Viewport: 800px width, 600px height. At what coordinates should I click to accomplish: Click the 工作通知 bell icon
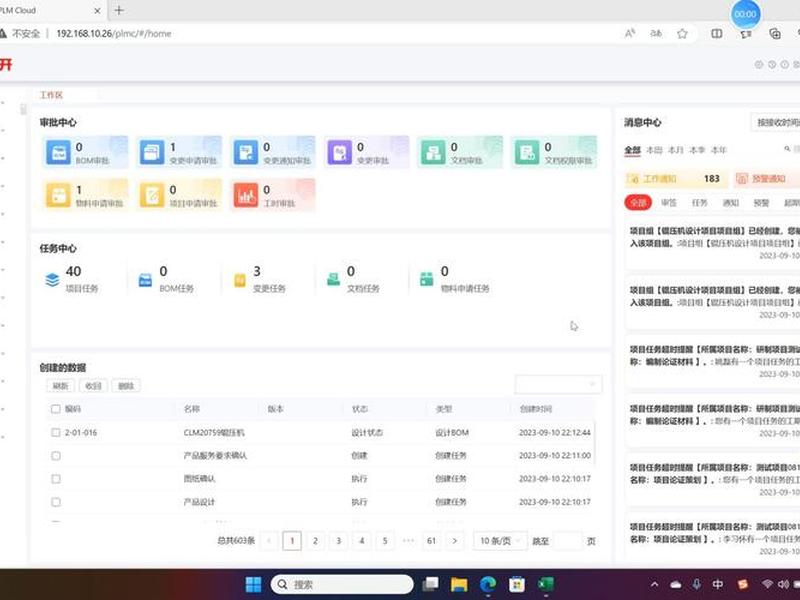[x=634, y=179]
